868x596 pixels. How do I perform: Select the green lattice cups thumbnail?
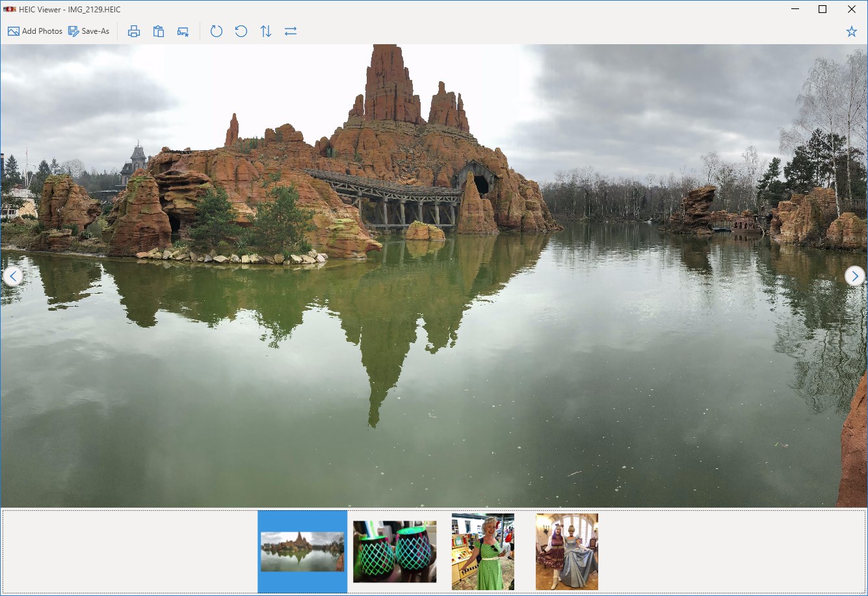[x=395, y=552]
